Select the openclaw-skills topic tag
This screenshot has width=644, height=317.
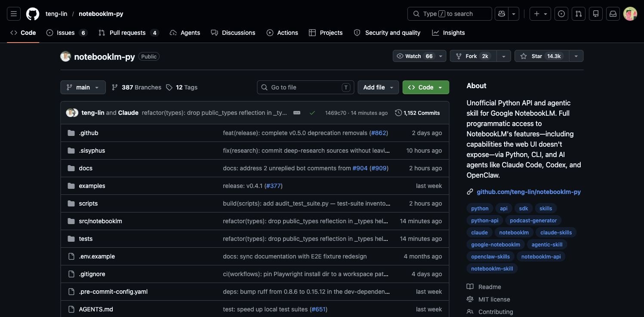[x=490, y=256]
